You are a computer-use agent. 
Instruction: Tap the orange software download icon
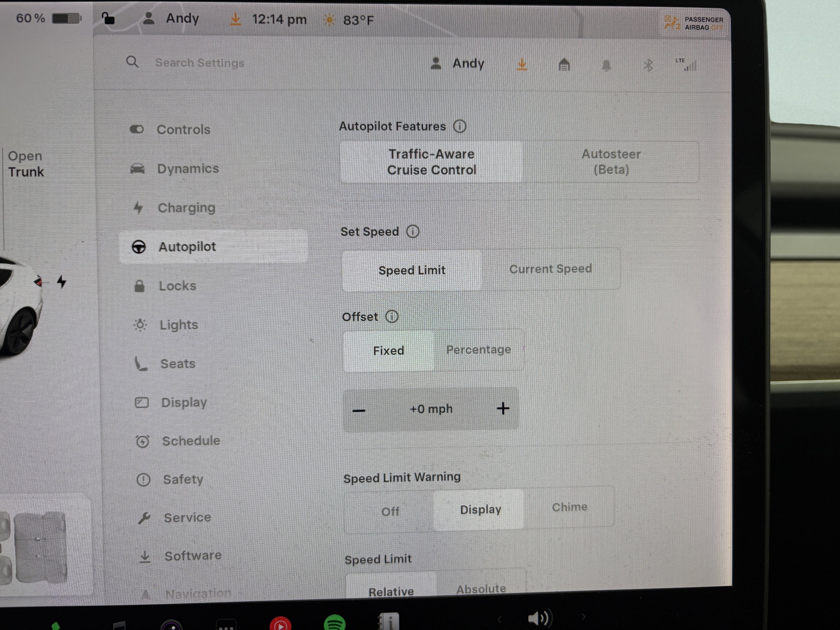(522, 65)
